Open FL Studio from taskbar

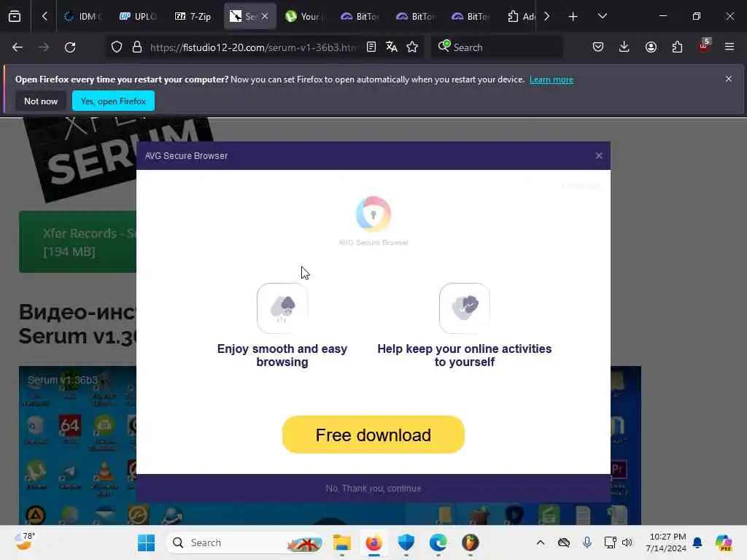(471, 542)
